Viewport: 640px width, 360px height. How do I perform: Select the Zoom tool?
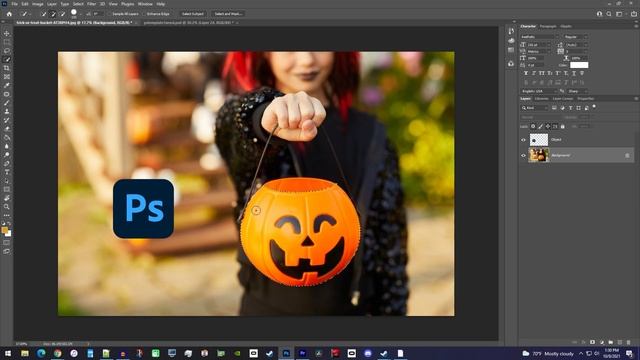pyautogui.click(x=7, y=207)
